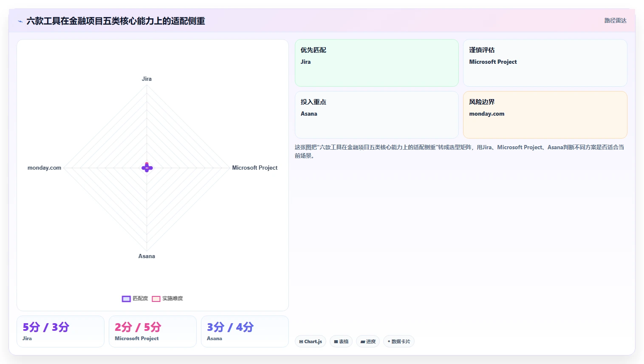Select the 3分 / 4分 Asana score card
The image size is (644, 364).
(x=245, y=331)
